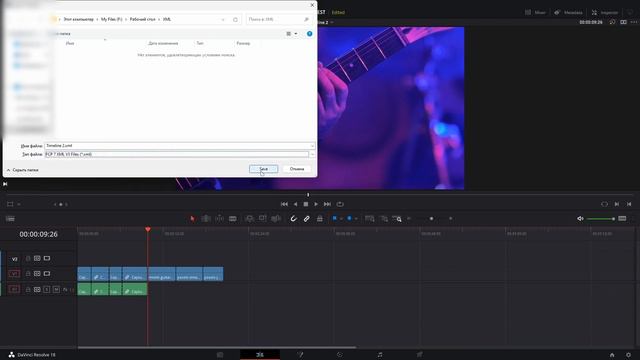This screenshot has height=360, width=640.
Task: Toggle Linked Selection chain icon
Action: (x=307, y=219)
